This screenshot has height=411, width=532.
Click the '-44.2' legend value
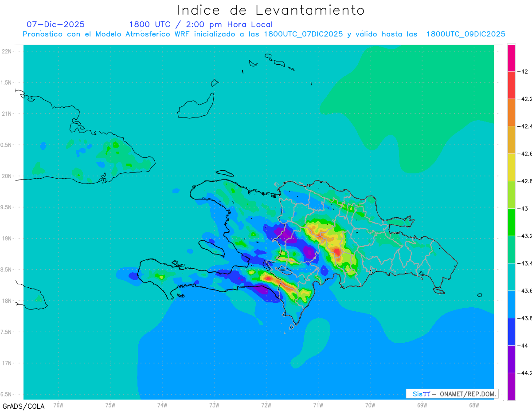point(525,373)
